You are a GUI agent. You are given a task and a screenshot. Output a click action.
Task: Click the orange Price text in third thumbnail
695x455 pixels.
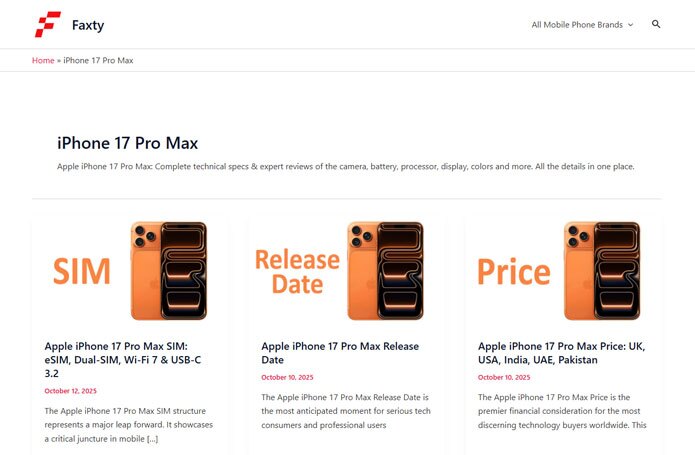point(514,271)
